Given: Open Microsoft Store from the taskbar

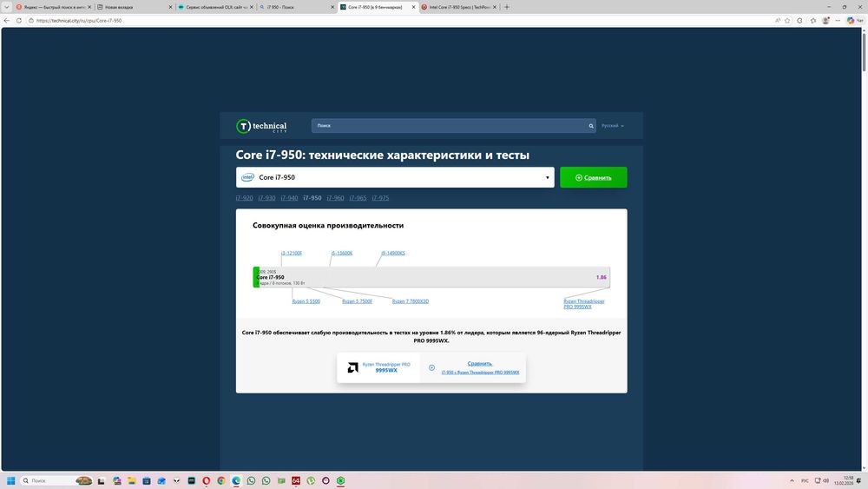Looking at the screenshot, I should tap(146, 480).
